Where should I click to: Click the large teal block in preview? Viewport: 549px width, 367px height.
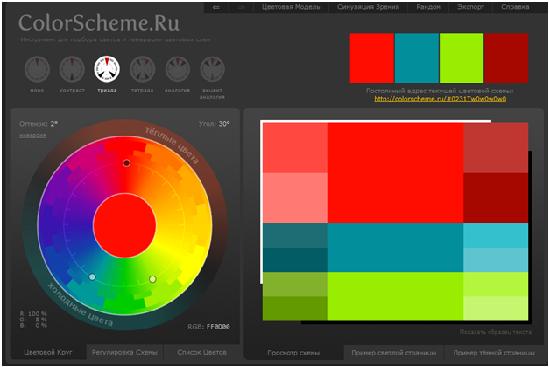(395, 248)
